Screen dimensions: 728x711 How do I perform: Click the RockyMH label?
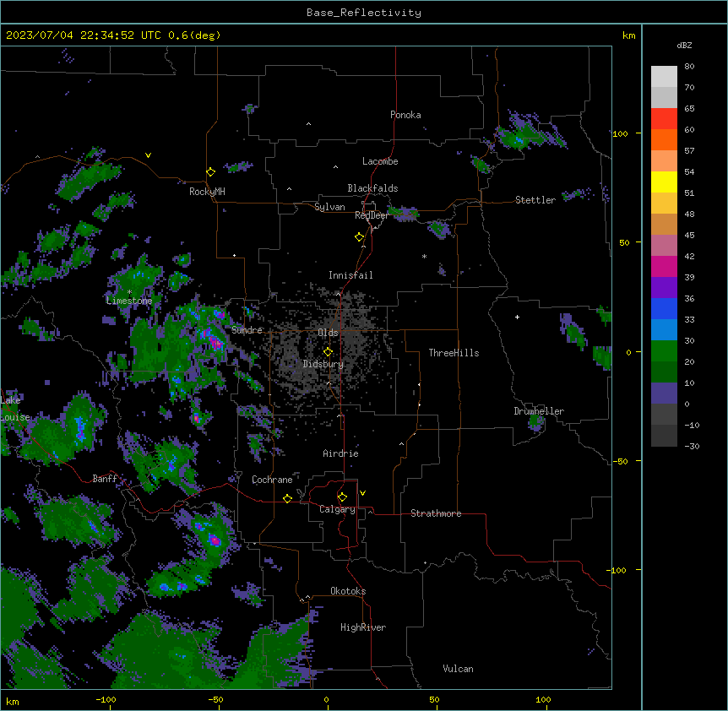coord(207,192)
